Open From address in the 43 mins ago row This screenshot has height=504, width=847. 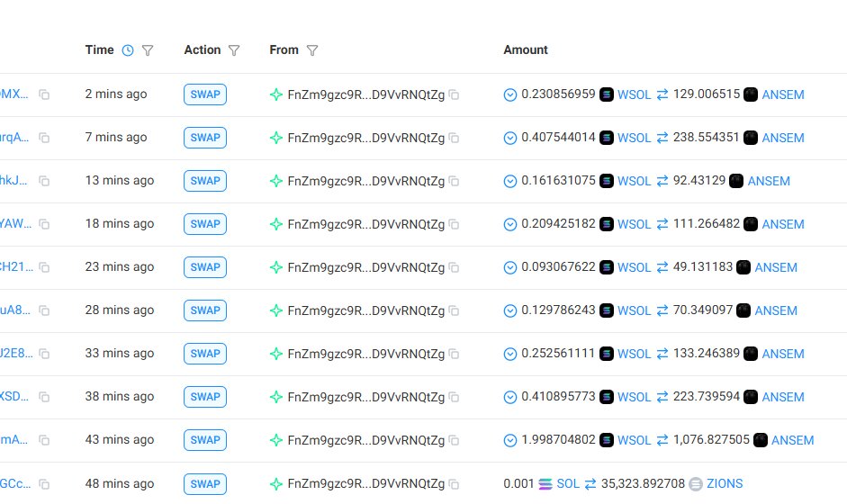pos(366,440)
